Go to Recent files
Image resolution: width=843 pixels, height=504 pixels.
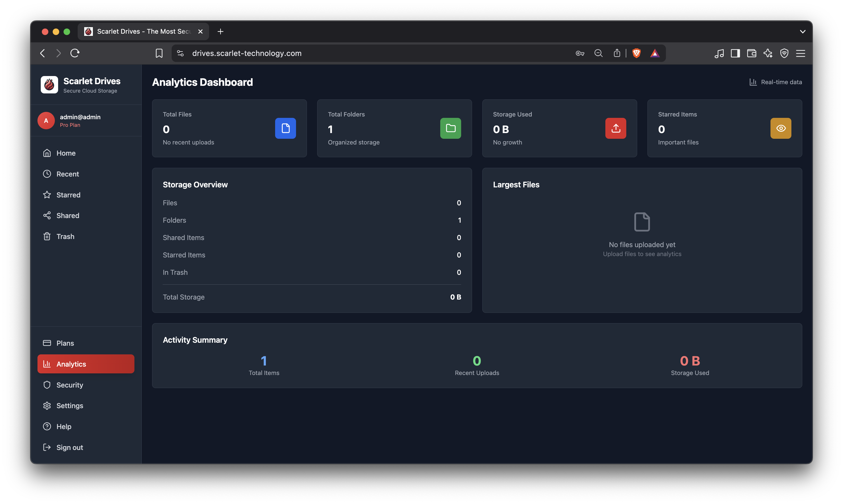[86, 174]
